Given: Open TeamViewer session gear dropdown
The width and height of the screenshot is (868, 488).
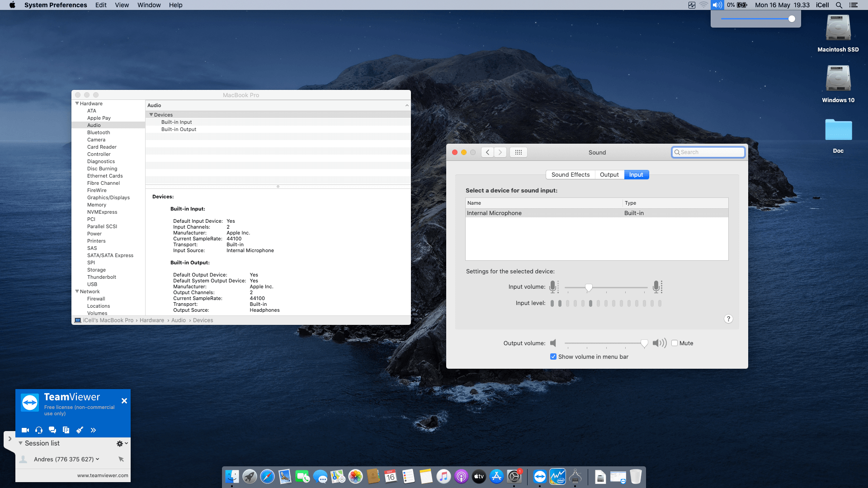Looking at the screenshot, I should click(x=122, y=444).
